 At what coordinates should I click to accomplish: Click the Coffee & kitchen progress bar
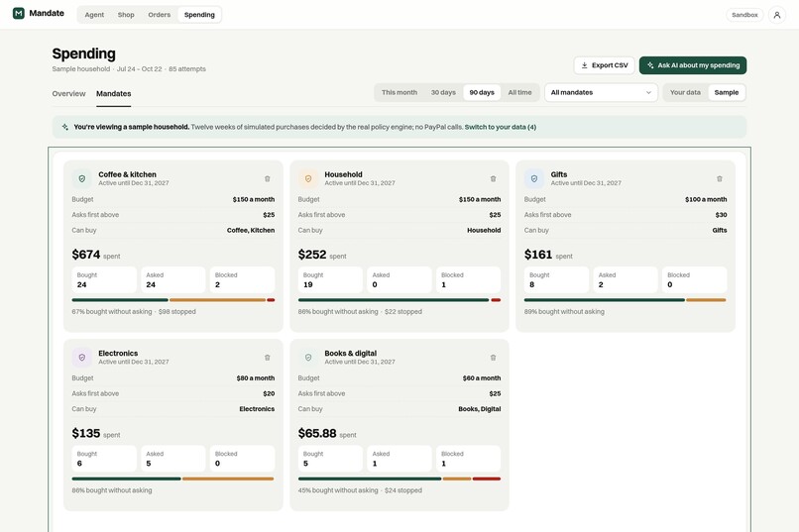(173, 300)
